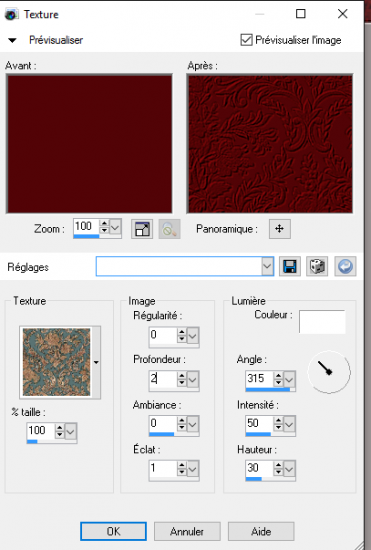Click the Zoom spinner arrows
Viewport: 371px width, 550px height.
coord(104,227)
